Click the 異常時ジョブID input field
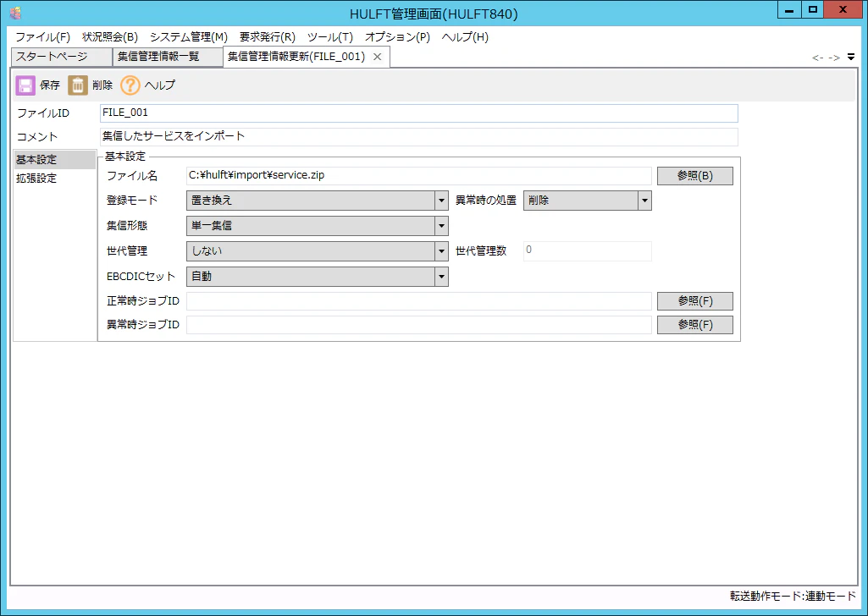 419,325
